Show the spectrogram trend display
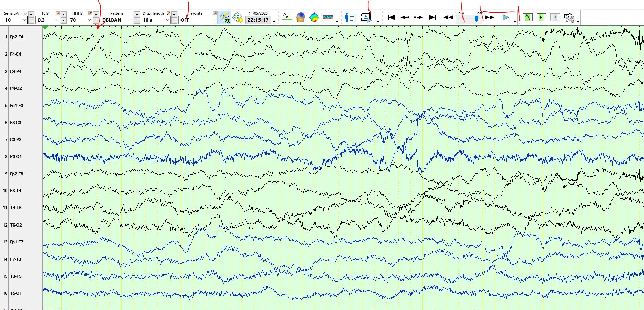 click(x=328, y=17)
